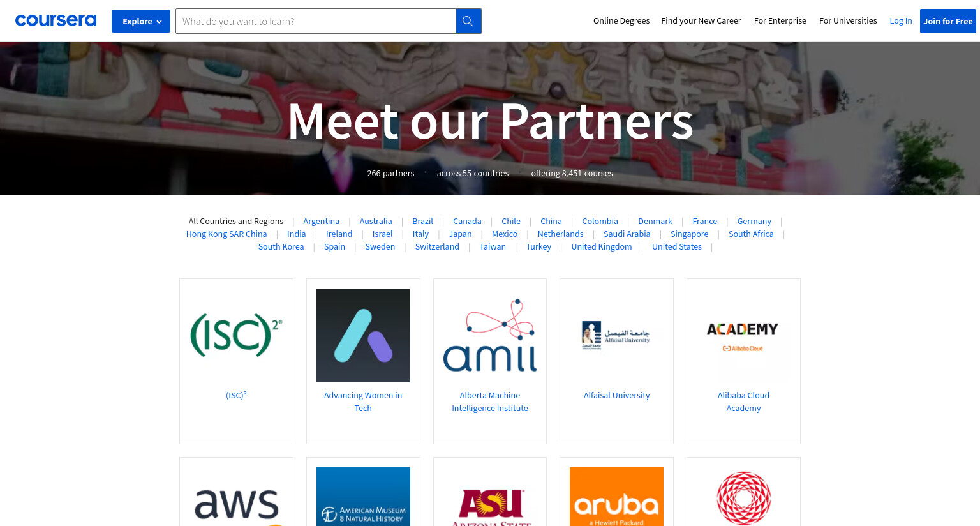The height and width of the screenshot is (526, 980).
Task: Focus the What do you want to learn field
Action: click(x=316, y=21)
